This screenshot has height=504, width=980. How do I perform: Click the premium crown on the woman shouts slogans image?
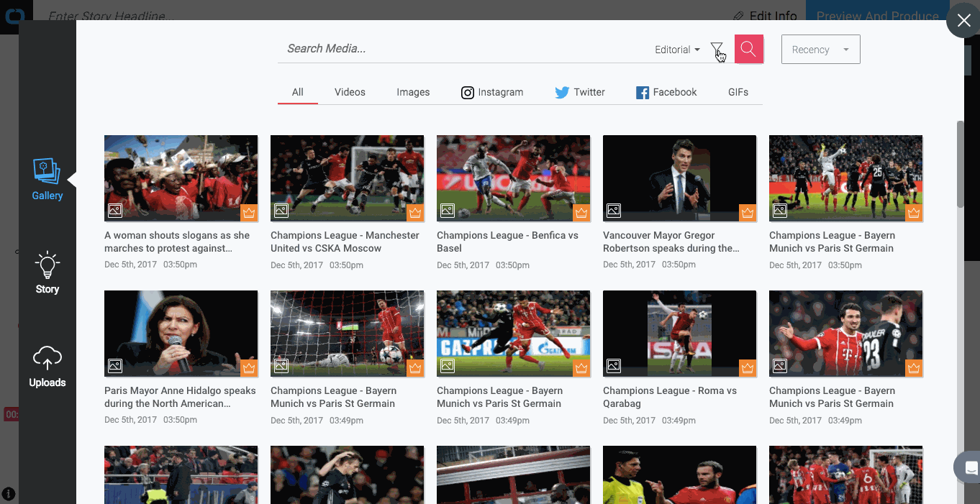coord(249,212)
